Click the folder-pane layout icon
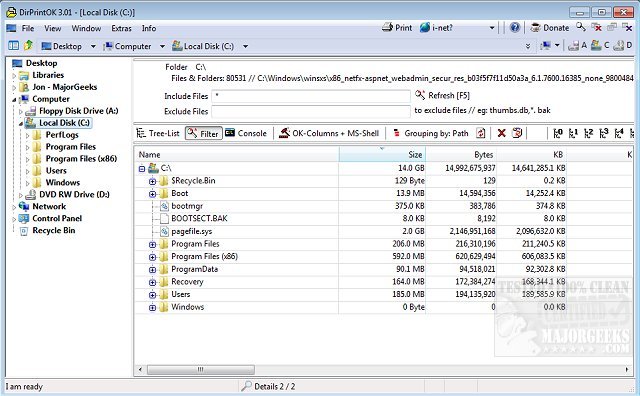The height and width of the screenshot is (396, 640). click(x=13, y=45)
